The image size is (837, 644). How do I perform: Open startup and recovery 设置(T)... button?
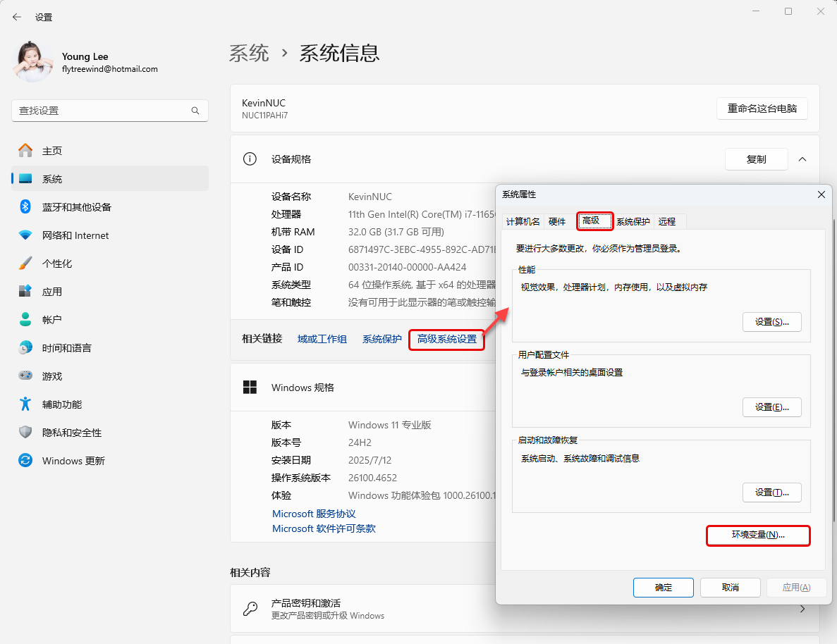click(771, 493)
